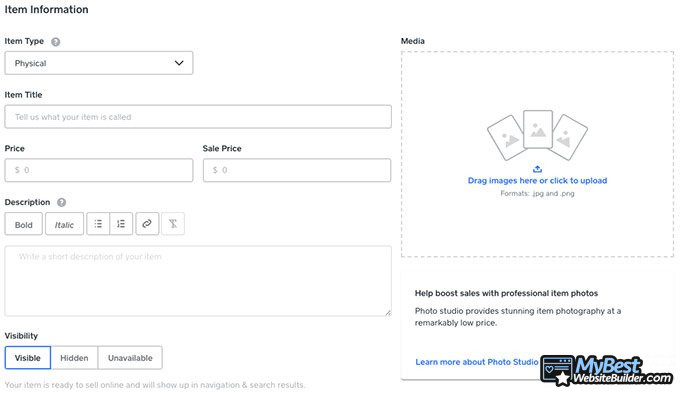This screenshot has height=393, width=680.
Task: Set visibility to Unavailable
Action: coord(130,358)
